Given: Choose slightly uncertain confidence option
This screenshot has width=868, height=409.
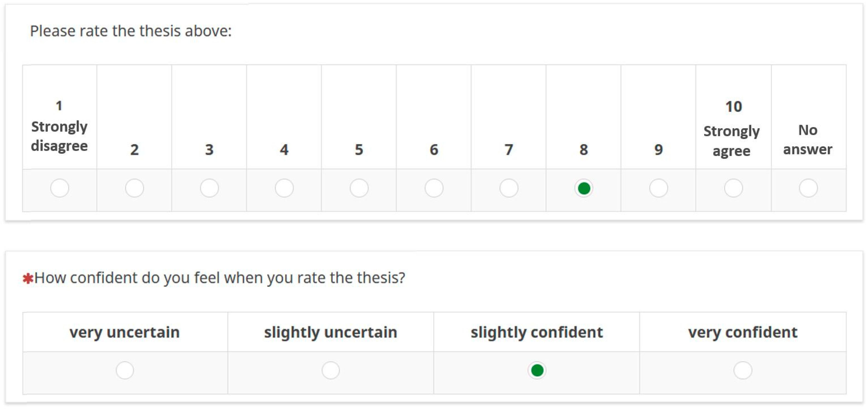Looking at the screenshot, I should (330, 370).
